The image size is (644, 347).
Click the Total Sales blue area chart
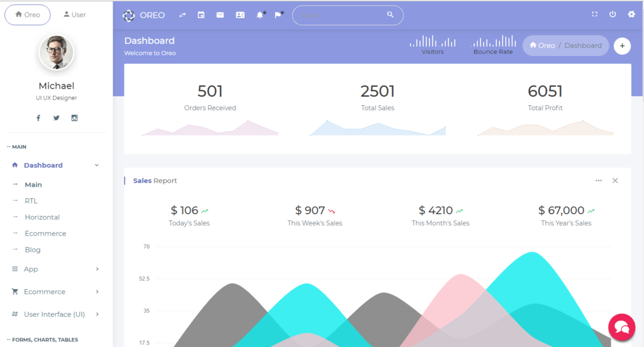click(378, 128)
